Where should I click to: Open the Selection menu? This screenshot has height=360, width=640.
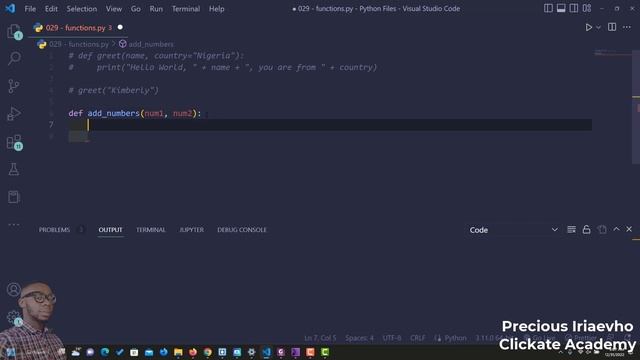82,9
